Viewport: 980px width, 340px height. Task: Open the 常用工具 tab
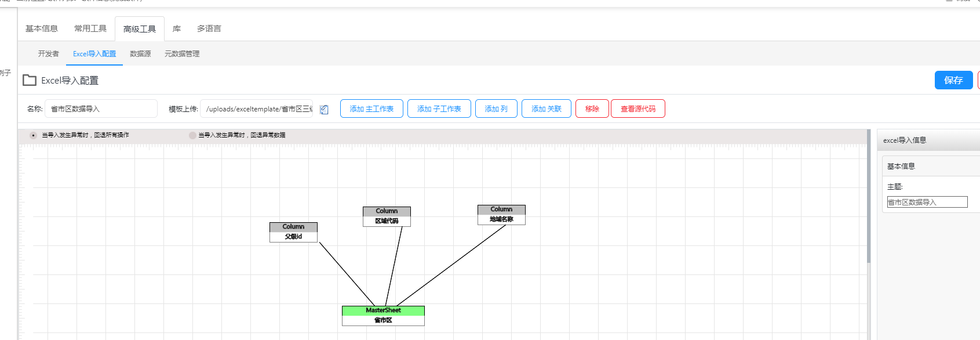90,28
